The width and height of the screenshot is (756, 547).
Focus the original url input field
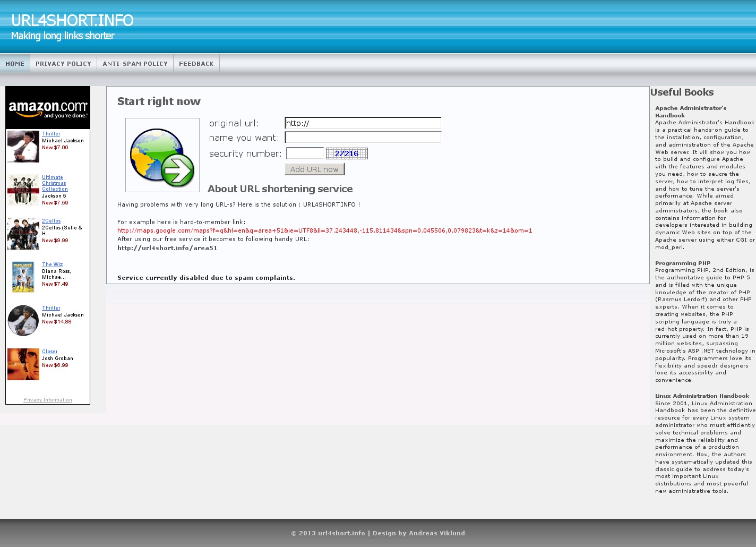363,123
